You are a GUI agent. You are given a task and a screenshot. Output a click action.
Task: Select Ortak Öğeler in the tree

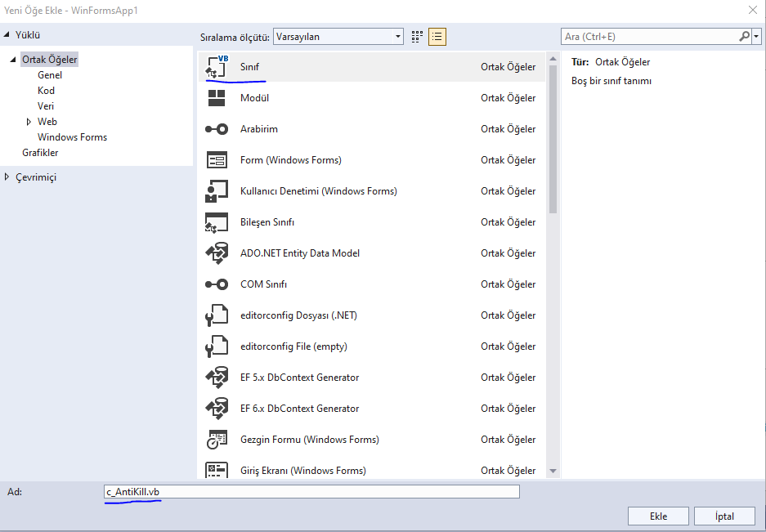49,60
